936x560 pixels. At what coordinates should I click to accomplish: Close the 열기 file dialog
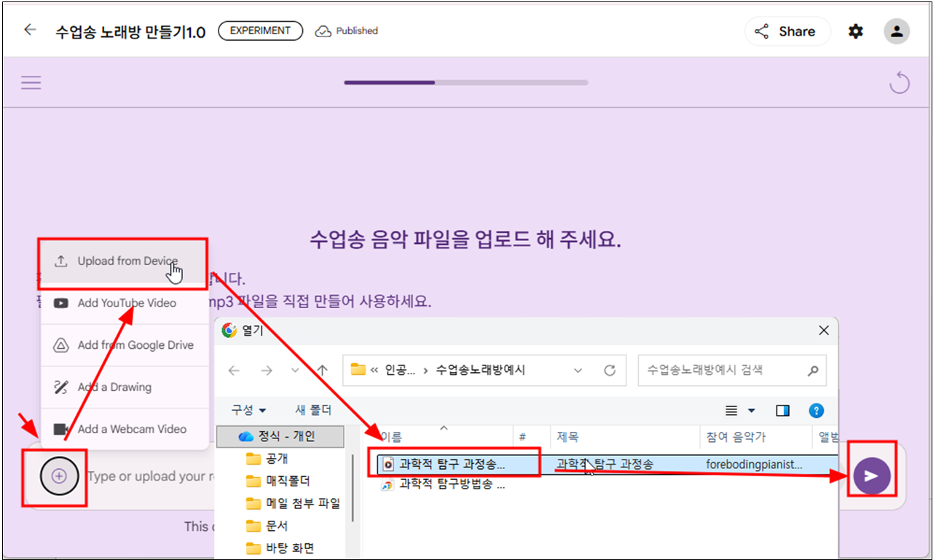click(x=824, y=331)
